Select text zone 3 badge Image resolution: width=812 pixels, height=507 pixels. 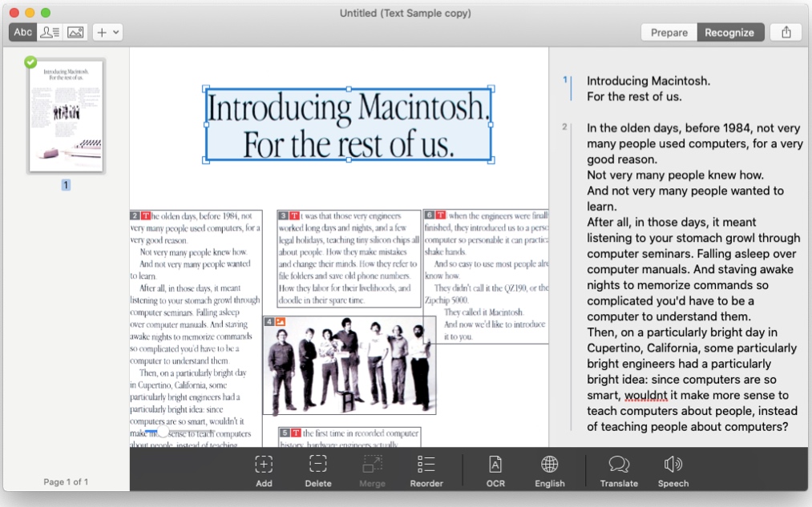pyautogui.click(x=283, y=215)
